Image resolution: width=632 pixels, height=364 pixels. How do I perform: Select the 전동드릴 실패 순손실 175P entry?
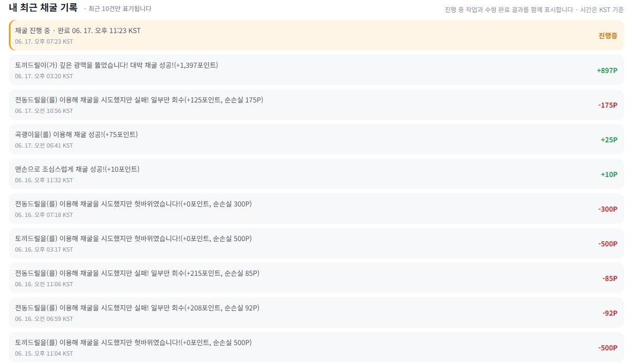(316, 105)
